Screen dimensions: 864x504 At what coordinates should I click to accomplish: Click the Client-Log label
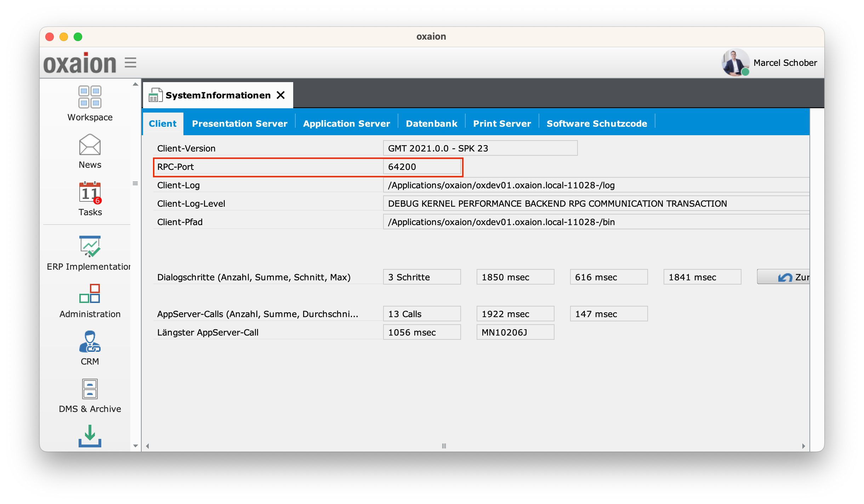click(178, 185)
